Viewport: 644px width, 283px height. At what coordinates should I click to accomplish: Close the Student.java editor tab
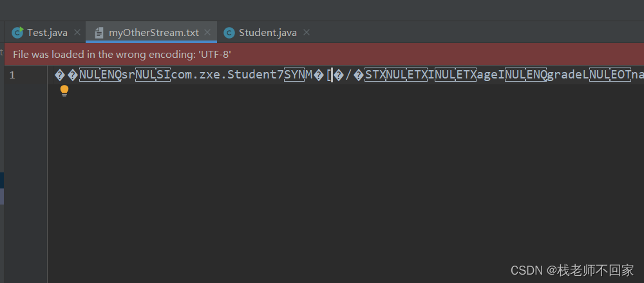pos(307,32)
